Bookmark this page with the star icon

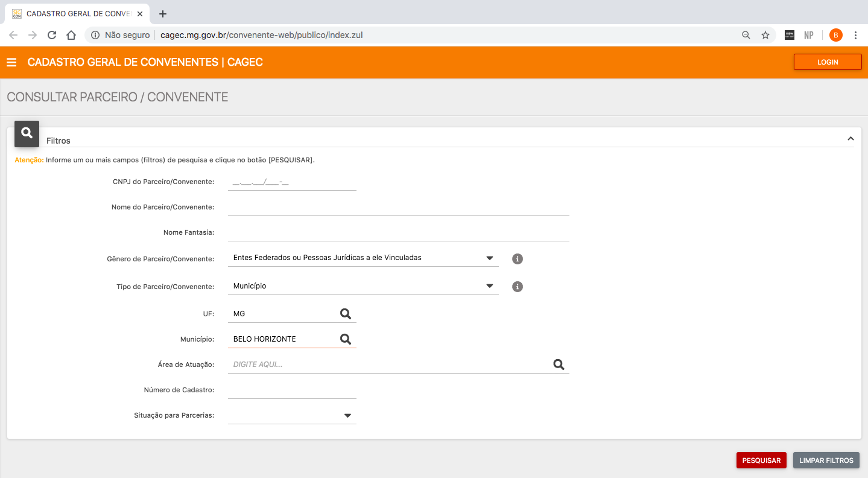[x=765, y=35]
